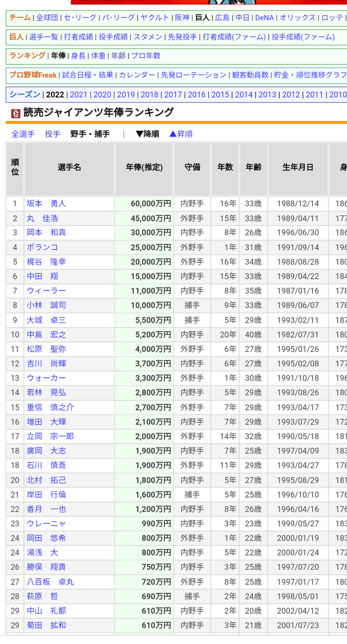The image size is (347, 644).
Task: Open 選手一覧 player list
Action: 44,37
